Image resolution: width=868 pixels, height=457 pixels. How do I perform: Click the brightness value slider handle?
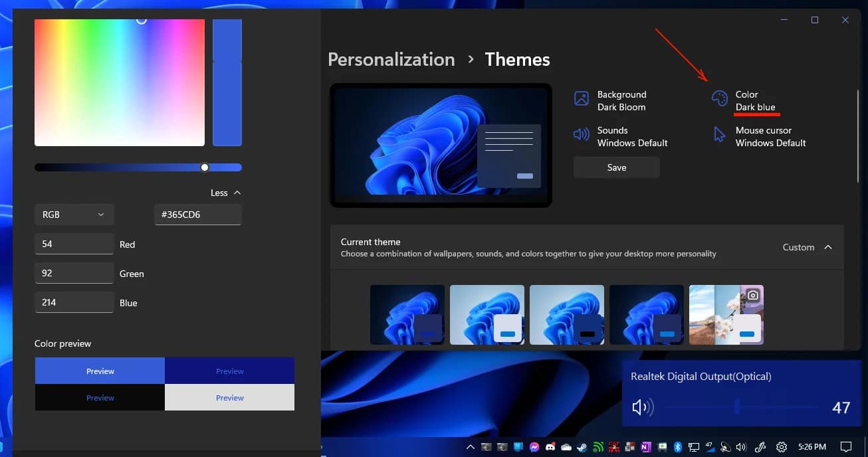[x=205, y=167]
